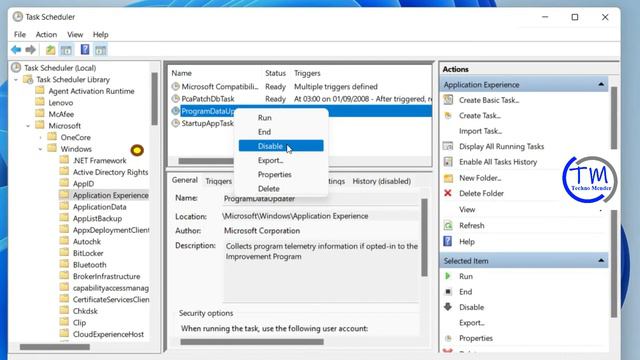Select the McAfee folder in tree
Screen dimensions: 640x360
[x=61, y=114]
